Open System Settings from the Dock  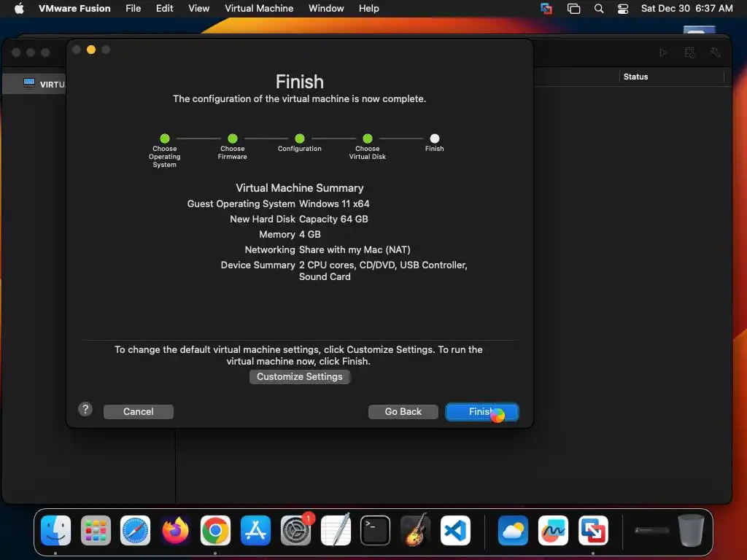pos(295,530)
